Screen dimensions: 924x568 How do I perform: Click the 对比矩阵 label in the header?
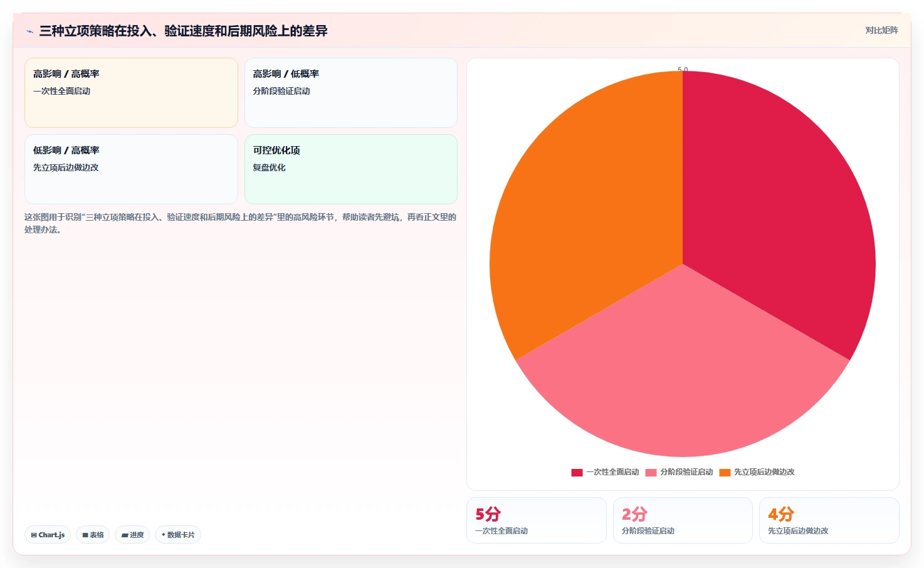[881, 30]
